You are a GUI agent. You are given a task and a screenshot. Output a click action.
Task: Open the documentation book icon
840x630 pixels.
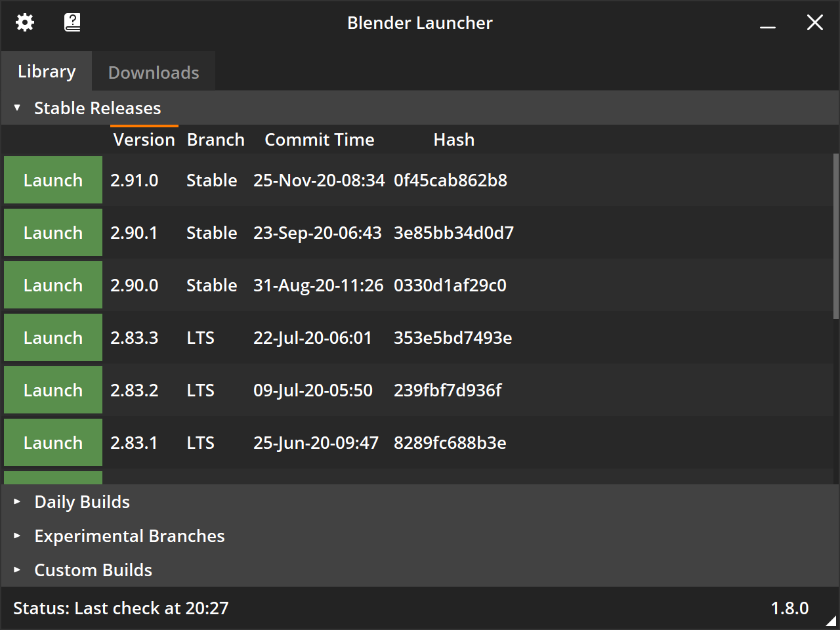[x=72, y=22]
